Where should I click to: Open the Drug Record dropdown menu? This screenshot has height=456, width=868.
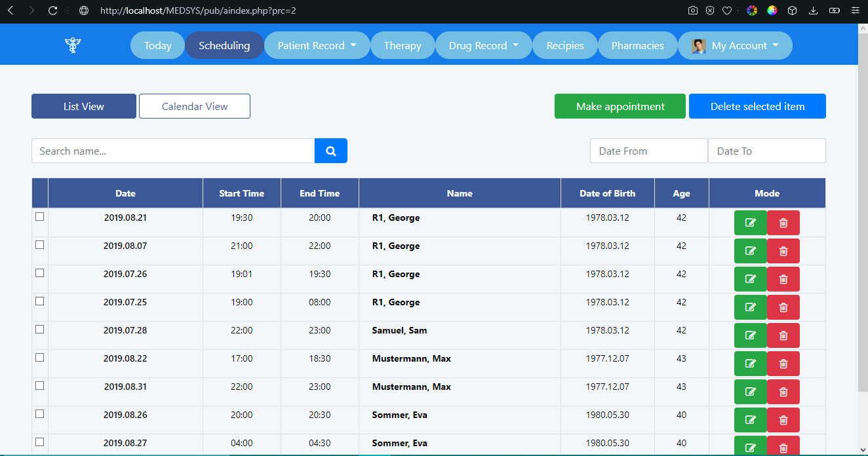[x=484, y=45]
